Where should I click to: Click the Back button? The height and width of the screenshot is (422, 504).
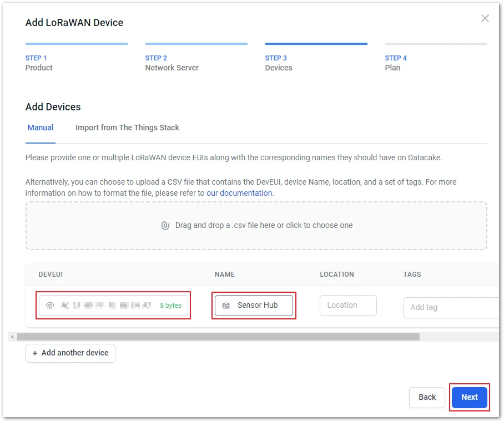tap(427, 397)
